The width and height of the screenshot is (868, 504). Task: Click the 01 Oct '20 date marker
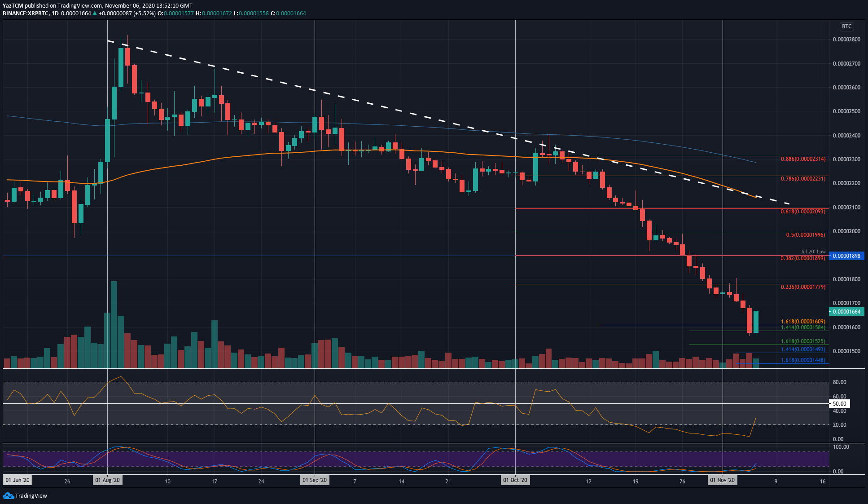pos(515,480)
